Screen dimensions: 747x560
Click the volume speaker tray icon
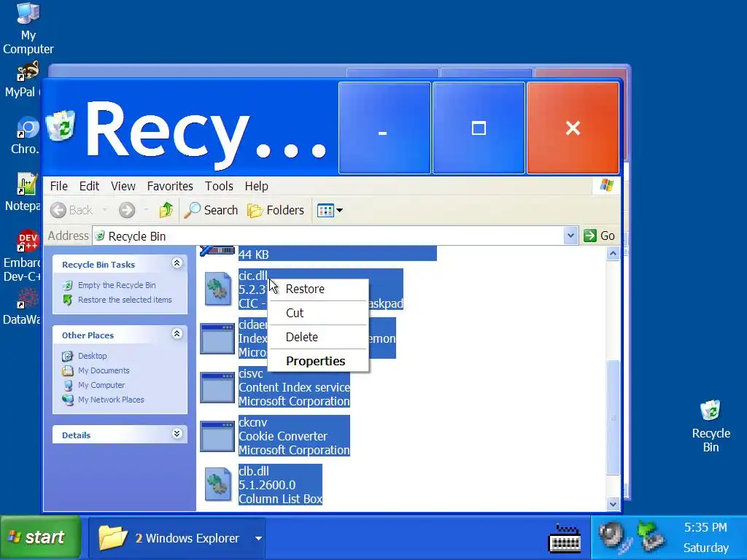pos(615,537)
